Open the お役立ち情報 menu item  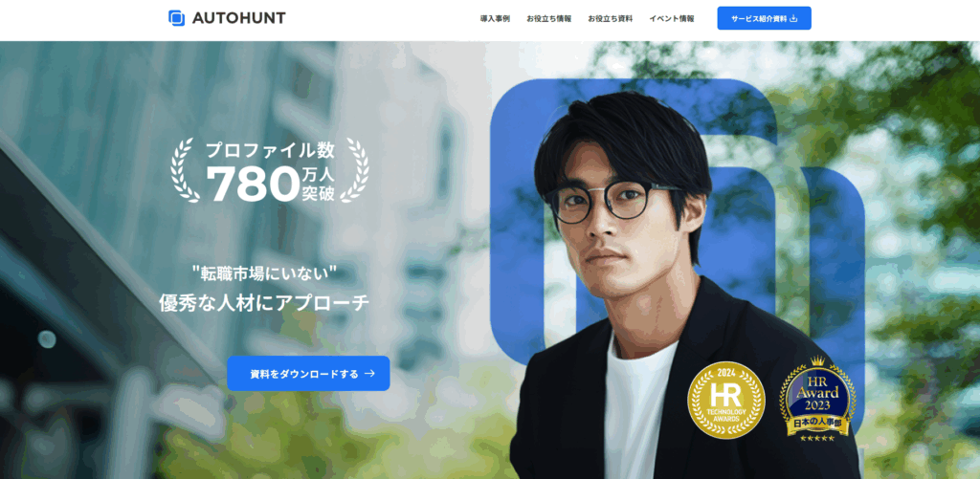[548, 19]
